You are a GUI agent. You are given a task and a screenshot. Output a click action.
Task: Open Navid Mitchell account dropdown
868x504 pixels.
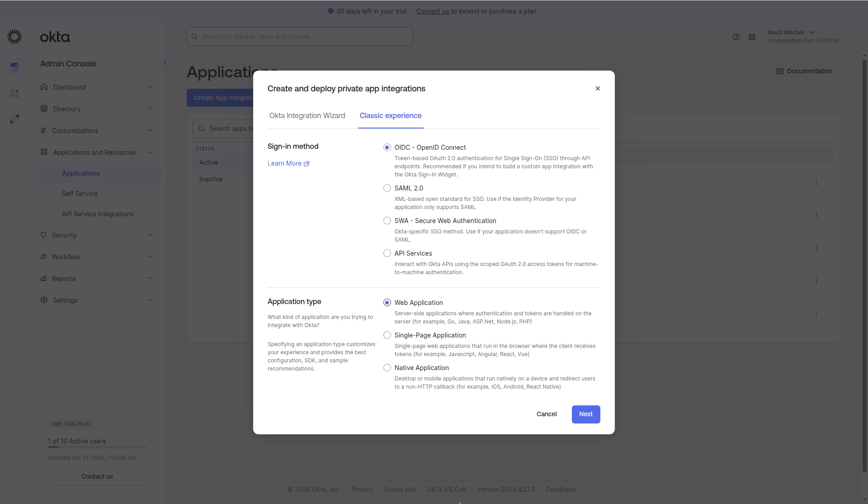(802, 37)
